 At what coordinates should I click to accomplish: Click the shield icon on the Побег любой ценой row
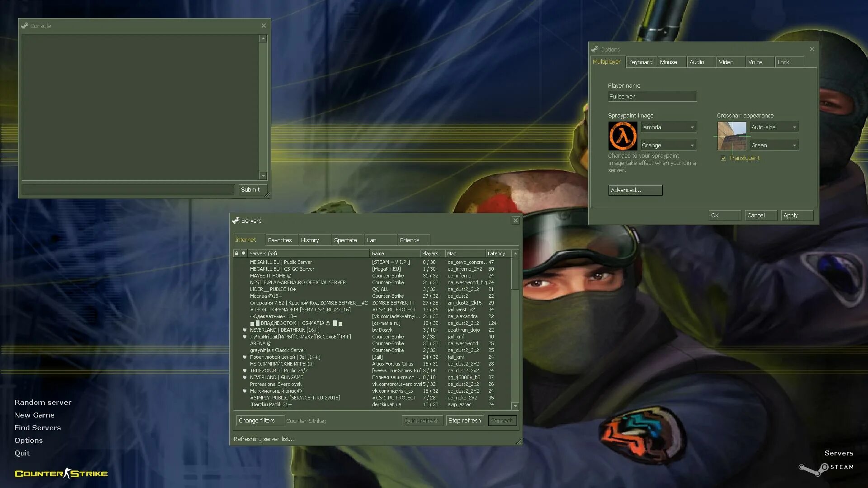tap(245, 357)
